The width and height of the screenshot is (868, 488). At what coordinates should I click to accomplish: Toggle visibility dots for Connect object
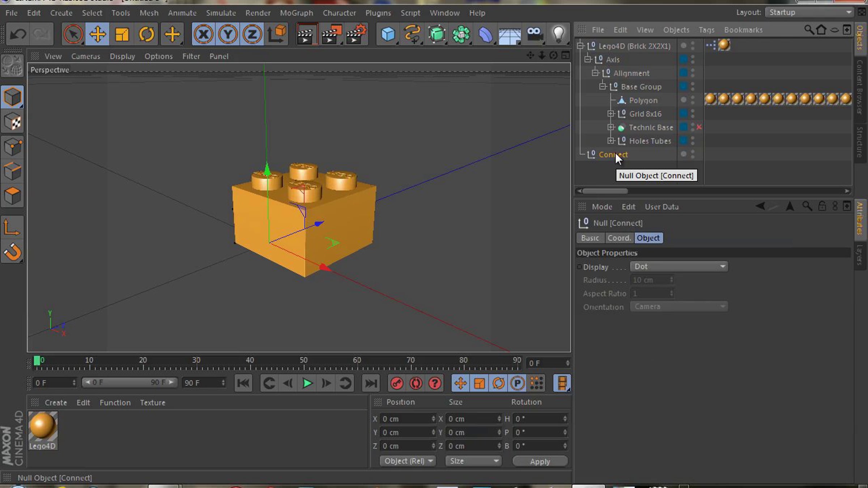693,154
